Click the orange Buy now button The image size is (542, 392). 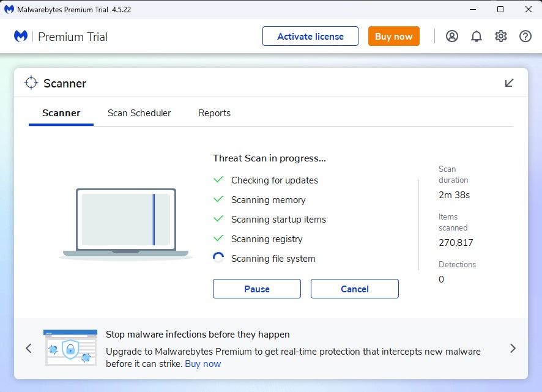click(394, 36)
